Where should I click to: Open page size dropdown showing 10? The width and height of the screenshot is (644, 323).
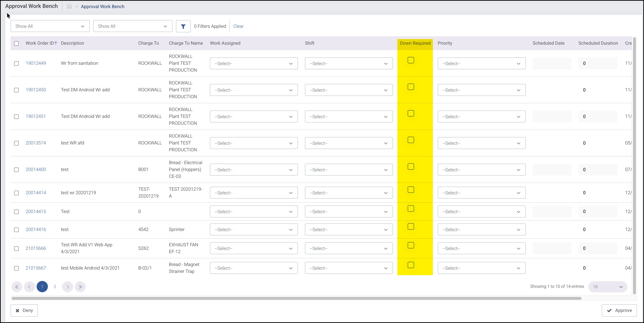(x=608, y=287)
